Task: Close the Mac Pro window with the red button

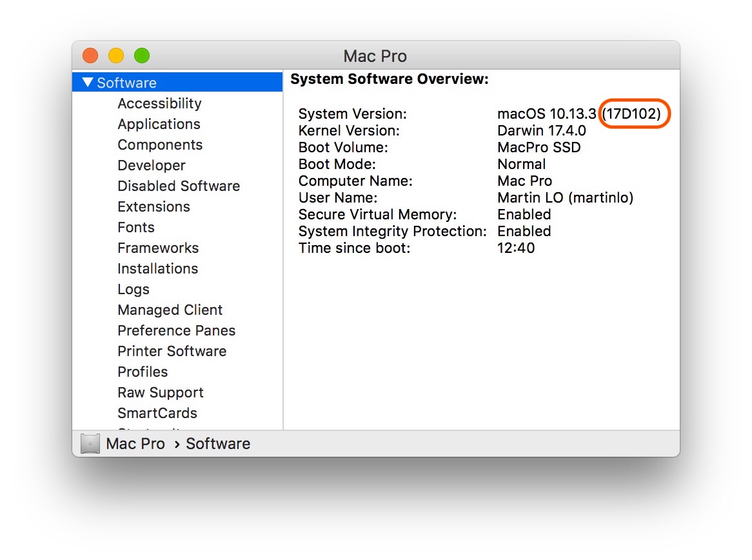Action: coord(90,55)
